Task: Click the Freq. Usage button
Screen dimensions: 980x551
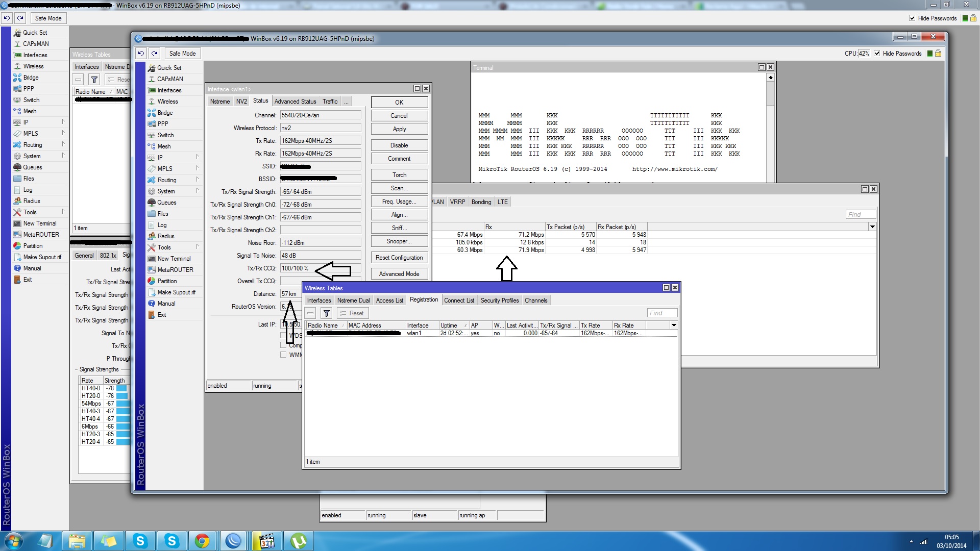Action: click(x=399, y=202)
